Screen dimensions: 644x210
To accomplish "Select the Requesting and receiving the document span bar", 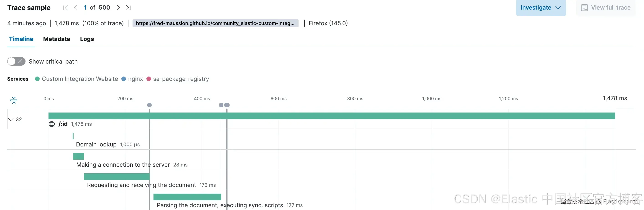I will tap(117, 177).
